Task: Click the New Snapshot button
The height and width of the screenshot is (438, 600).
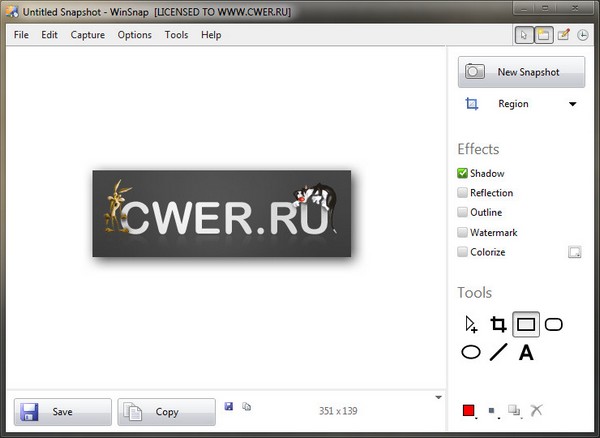Action: point(521,72)
